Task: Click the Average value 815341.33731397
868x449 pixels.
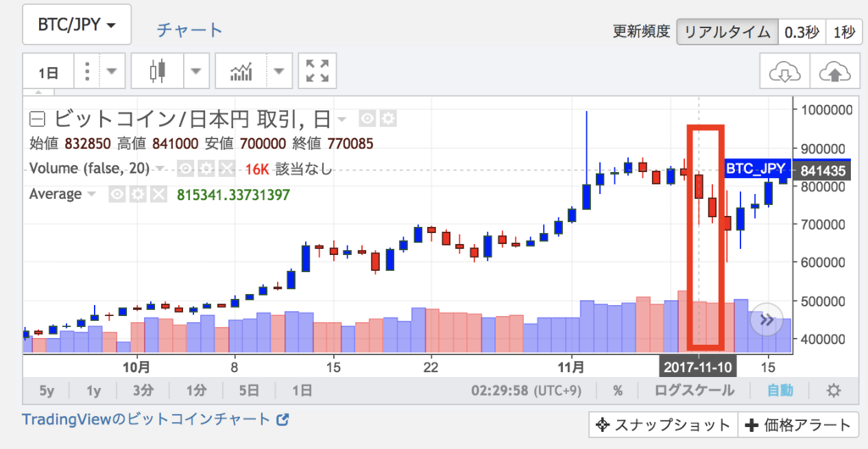Action: (233, 194)
